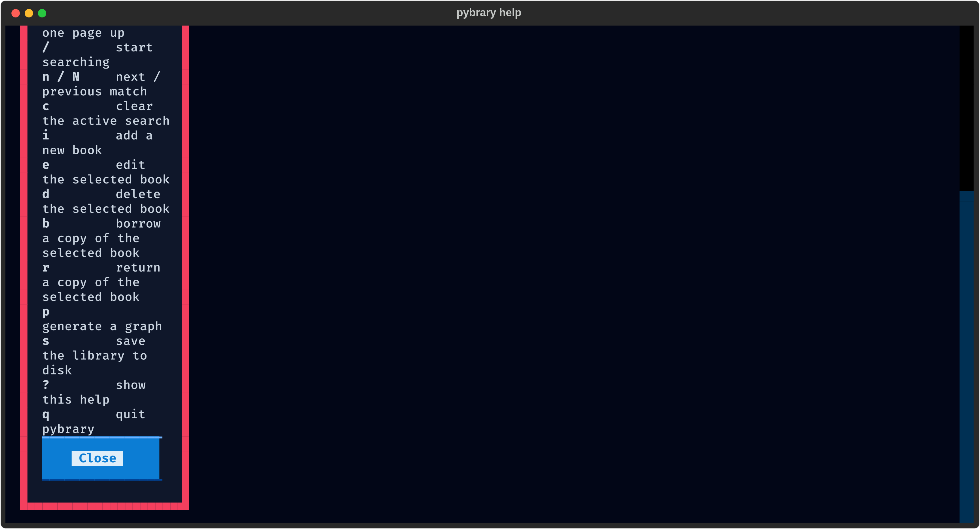Click the yellow minimize window button
The width and height of the screenshot is (980, 529).
[29, 13]
